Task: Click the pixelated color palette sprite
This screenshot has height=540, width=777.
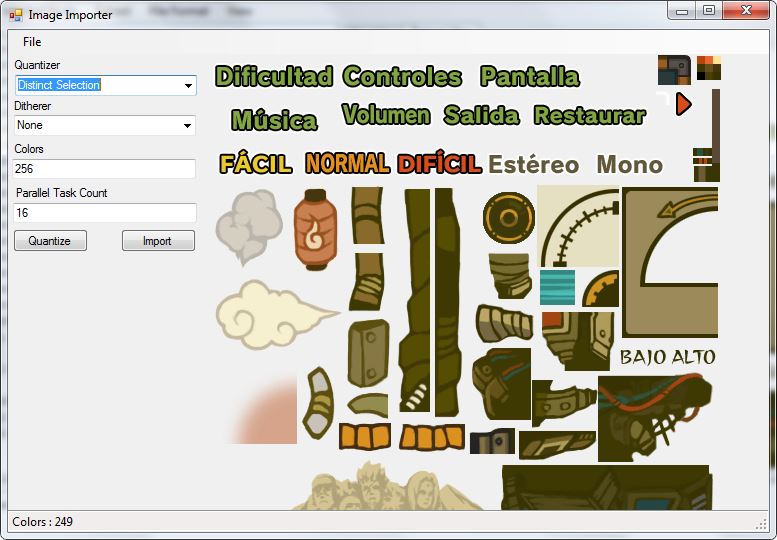Action: point(709,68)
